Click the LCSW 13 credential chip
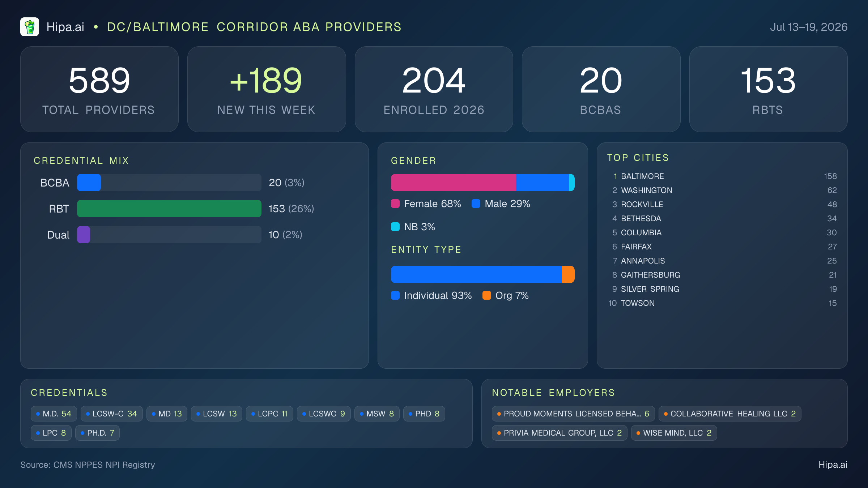The width and height of the screenshot is (868, 488). [217, 414]
